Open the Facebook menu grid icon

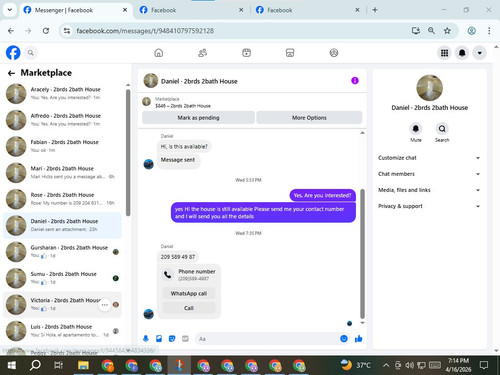tap(444, 53)
